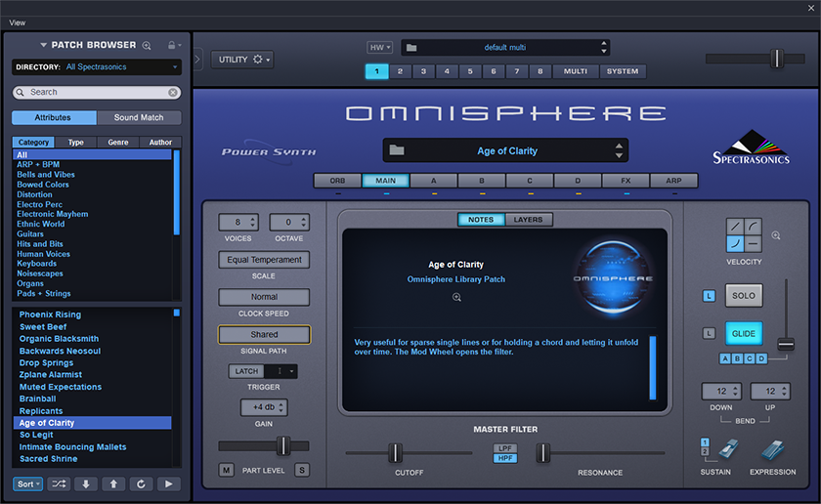
Task: Collapse the Patch Browser triangle
Action: [43, 45]
